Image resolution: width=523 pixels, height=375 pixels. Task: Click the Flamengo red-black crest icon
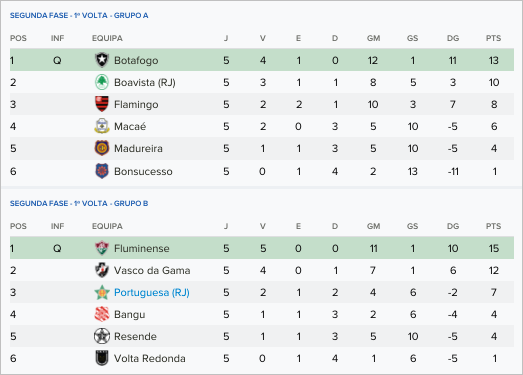pos(102,104)
